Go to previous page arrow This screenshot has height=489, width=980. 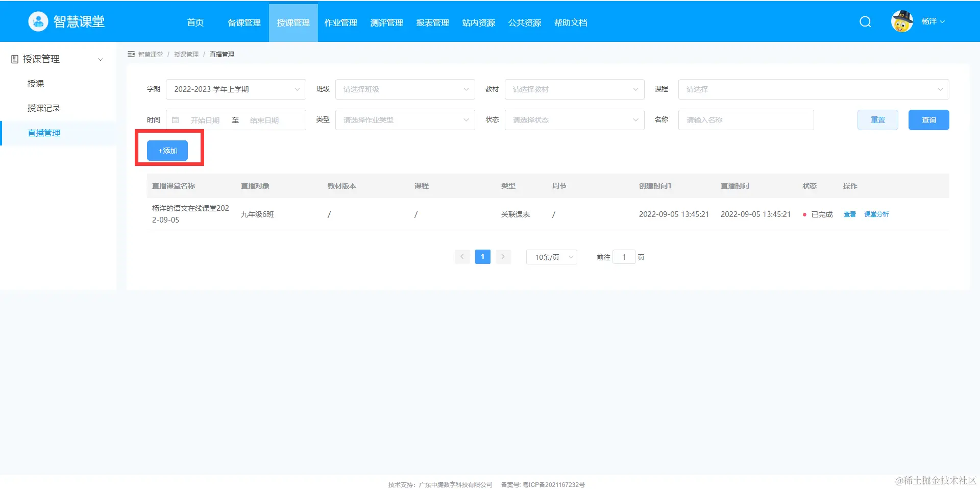tap(462, 257)
